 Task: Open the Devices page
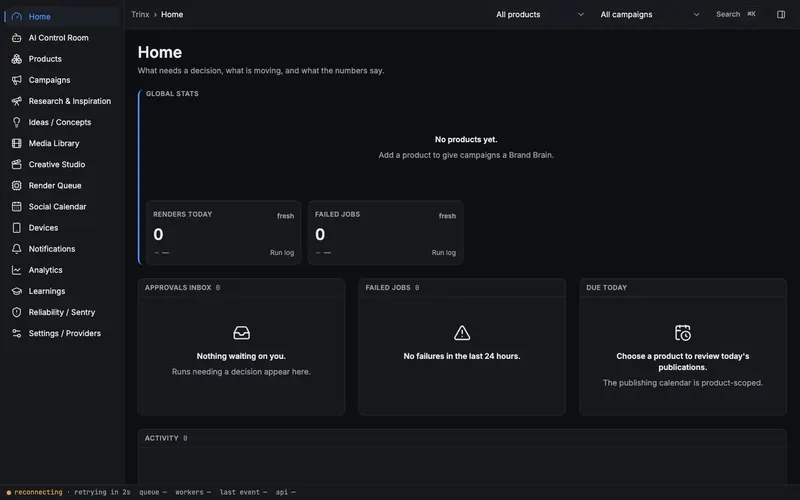pos(62,228)
